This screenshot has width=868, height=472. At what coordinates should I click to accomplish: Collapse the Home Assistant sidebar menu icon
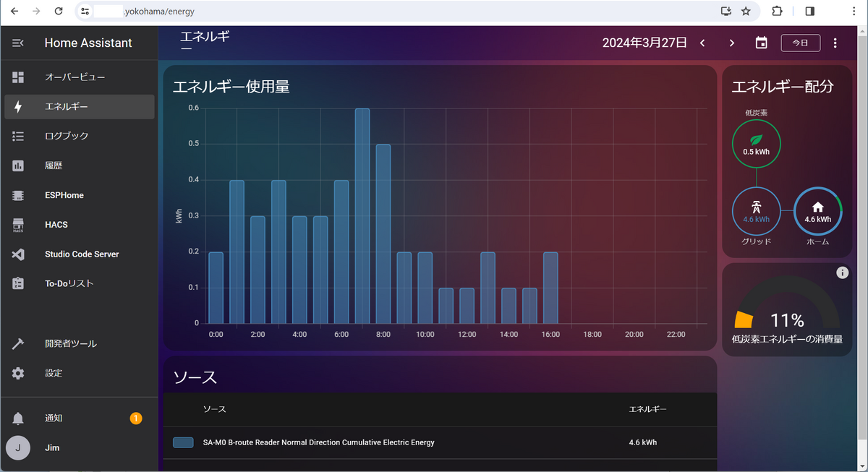(18, 43)
